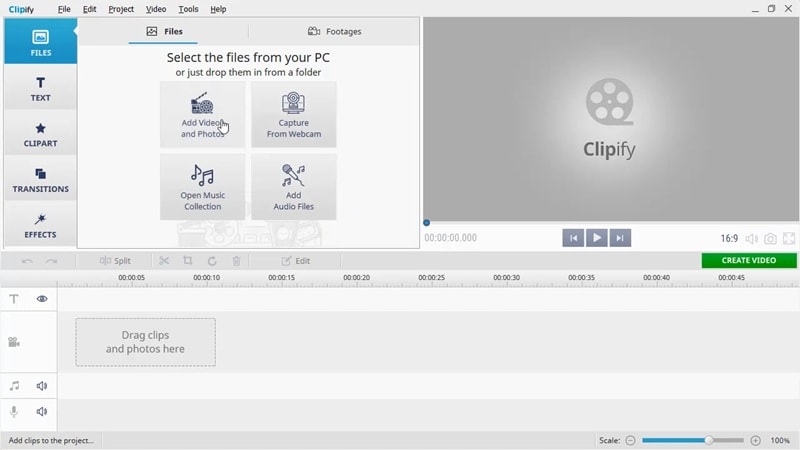Viewport: 800px width, 450px height.
Task: Click the CREATE VIDEO button
Action: 748,260
